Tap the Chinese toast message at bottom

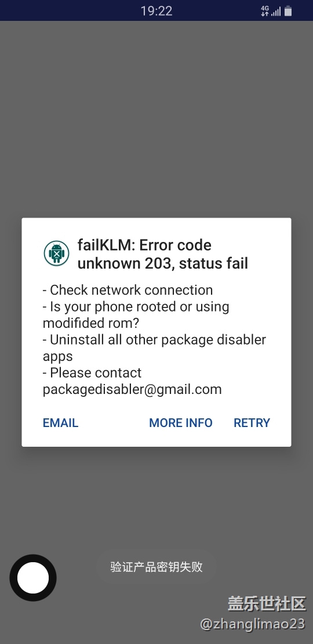click(156, 567)
